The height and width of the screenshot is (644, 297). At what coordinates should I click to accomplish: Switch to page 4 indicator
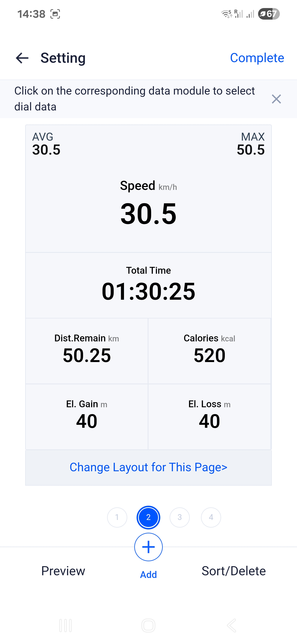(x=211, y=517)
